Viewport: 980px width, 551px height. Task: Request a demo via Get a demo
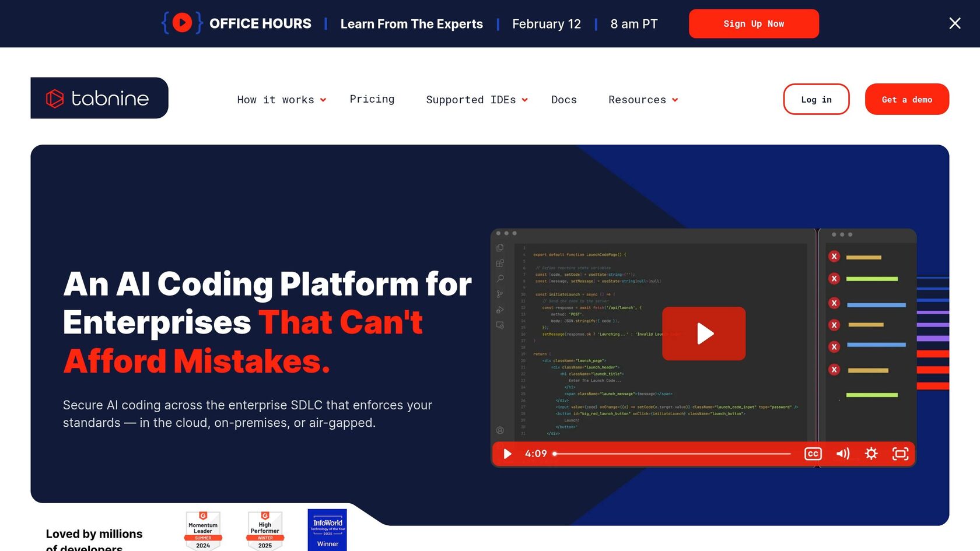point(907,99)
